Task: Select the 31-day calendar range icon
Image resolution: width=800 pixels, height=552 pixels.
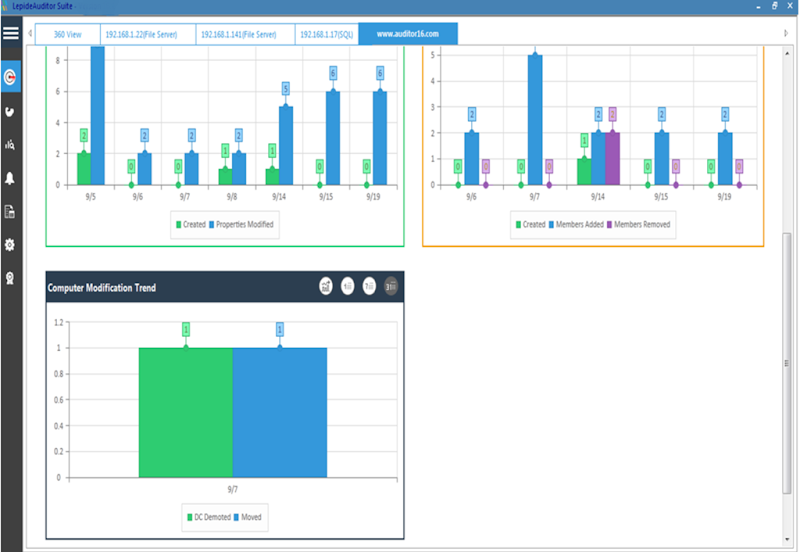Action: 391,286
